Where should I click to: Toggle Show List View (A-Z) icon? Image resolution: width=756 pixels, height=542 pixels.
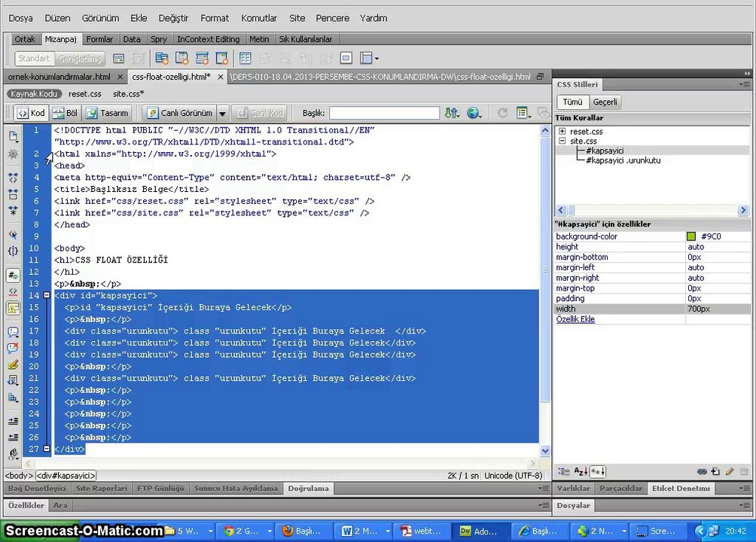tap(581, 471)
